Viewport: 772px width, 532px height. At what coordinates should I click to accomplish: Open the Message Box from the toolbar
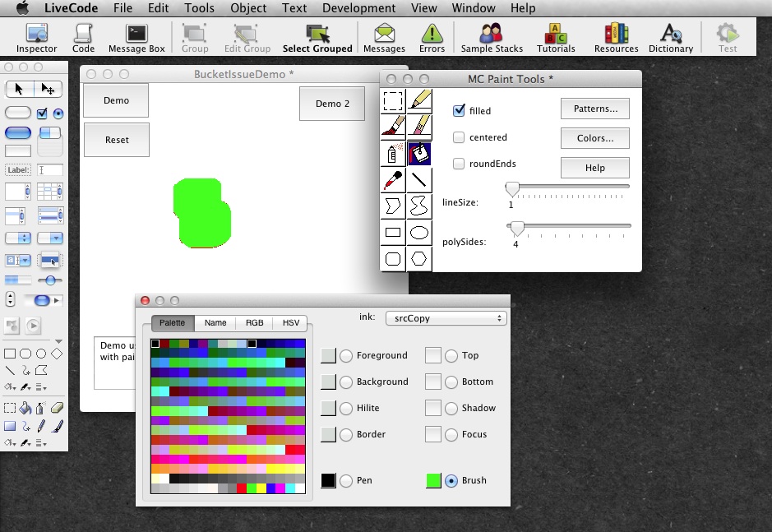tap(136, 38)
